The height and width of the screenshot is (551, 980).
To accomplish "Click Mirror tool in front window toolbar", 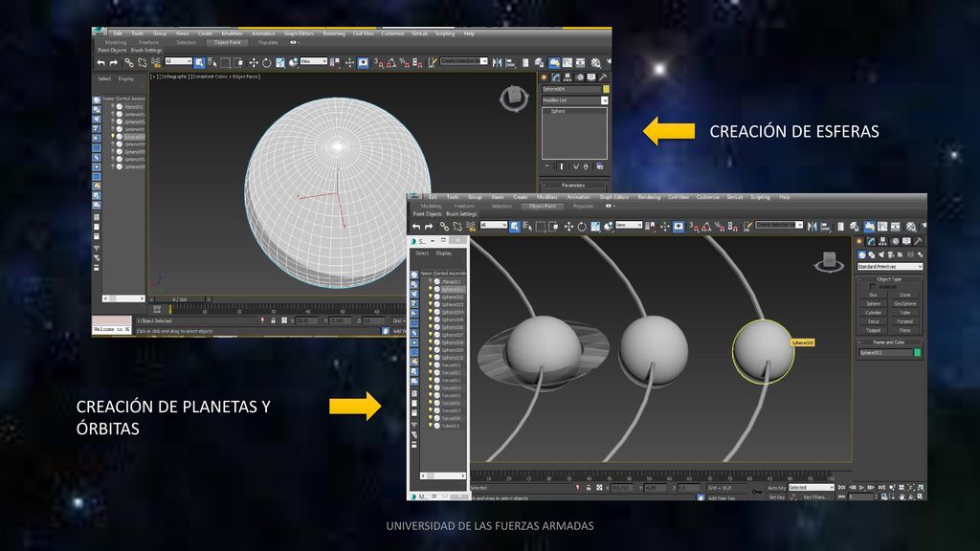I will point(812,226).
